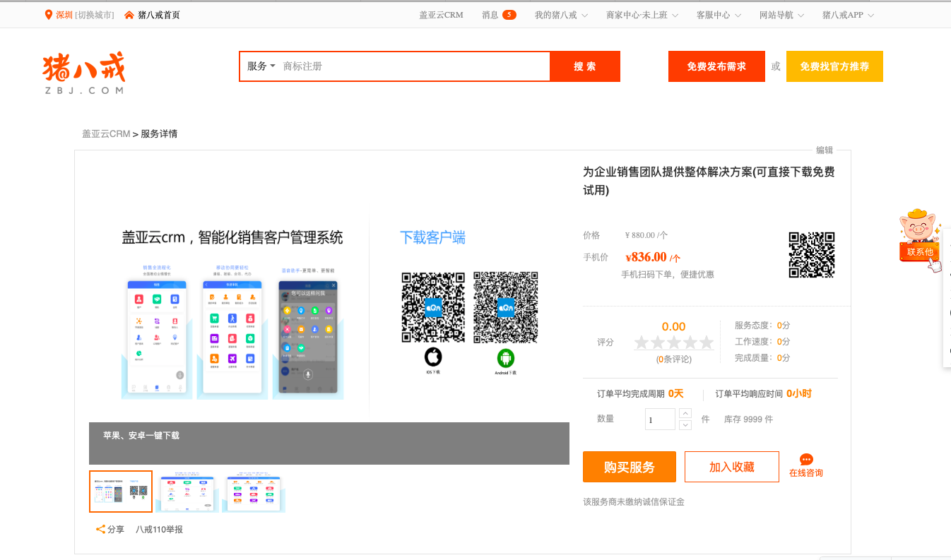Click the QR code above Android icon

pyautogui.click(x=505, y=308)
